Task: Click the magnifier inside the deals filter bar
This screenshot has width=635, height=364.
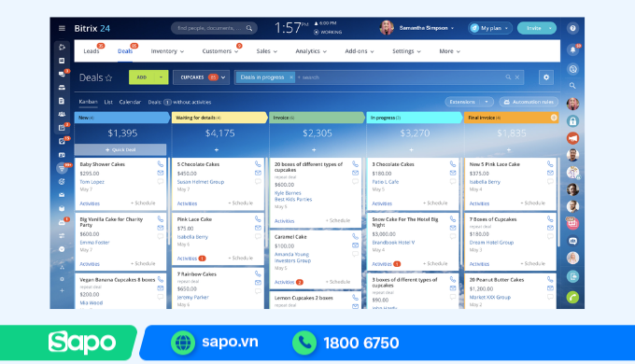Action: (x=508, y=77)
